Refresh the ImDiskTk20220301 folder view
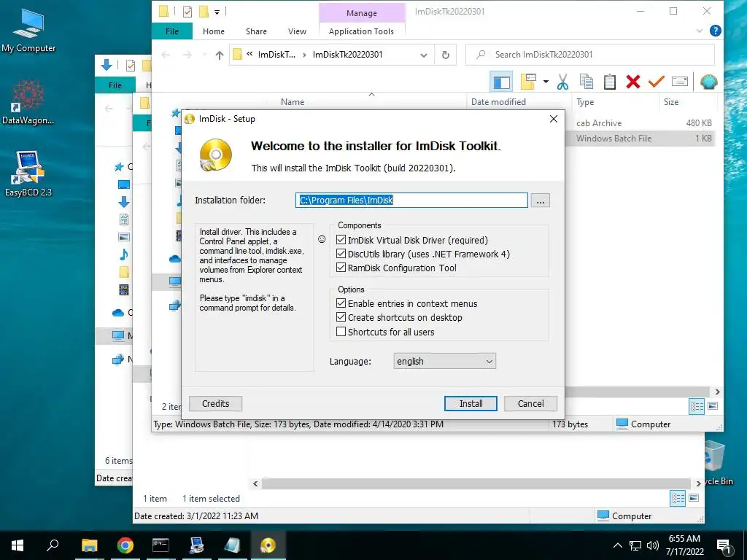The width and height of the screenshot is (747, 560). 446,55
